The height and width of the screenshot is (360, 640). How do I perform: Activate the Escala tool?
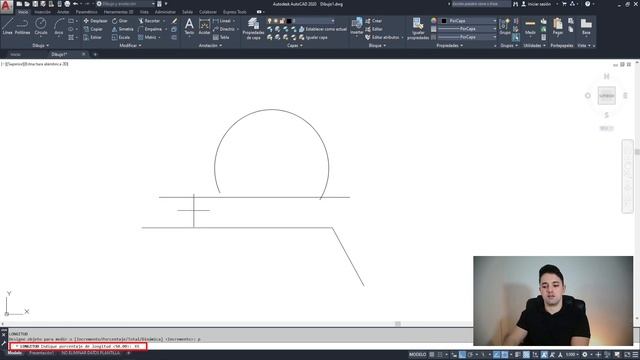pos(121,37)
